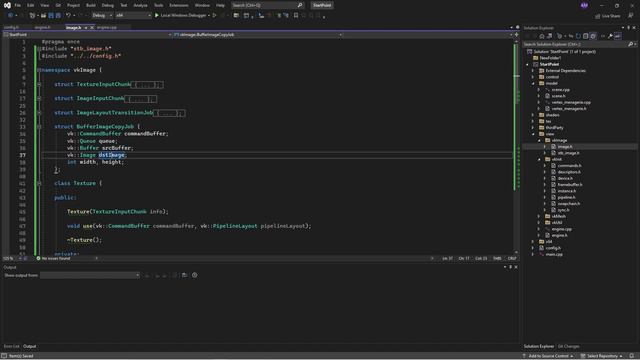Screen dimensions: 640x360
Task: Click the Visual Studio logo icon
Action: 7,5
